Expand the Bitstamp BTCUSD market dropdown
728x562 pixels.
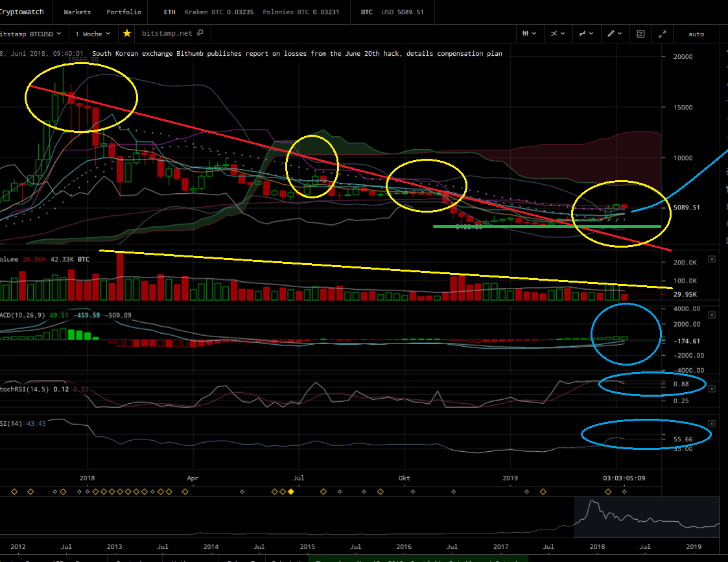coord(30,34)
